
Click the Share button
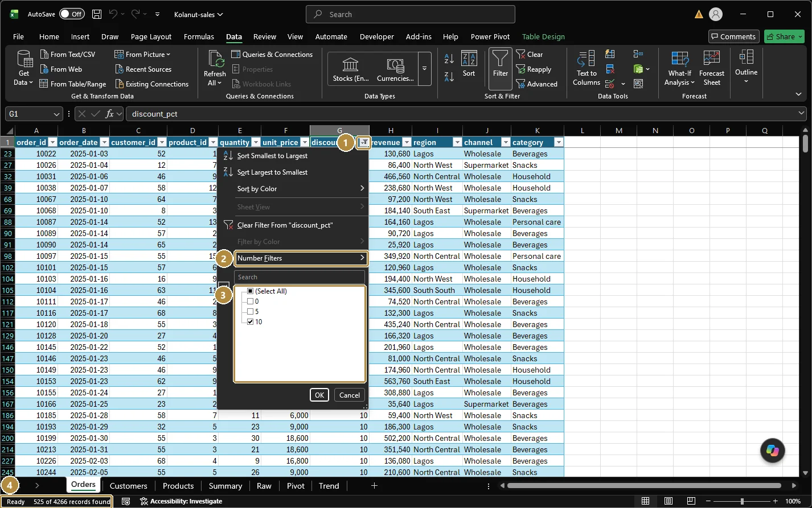[784, 36]
